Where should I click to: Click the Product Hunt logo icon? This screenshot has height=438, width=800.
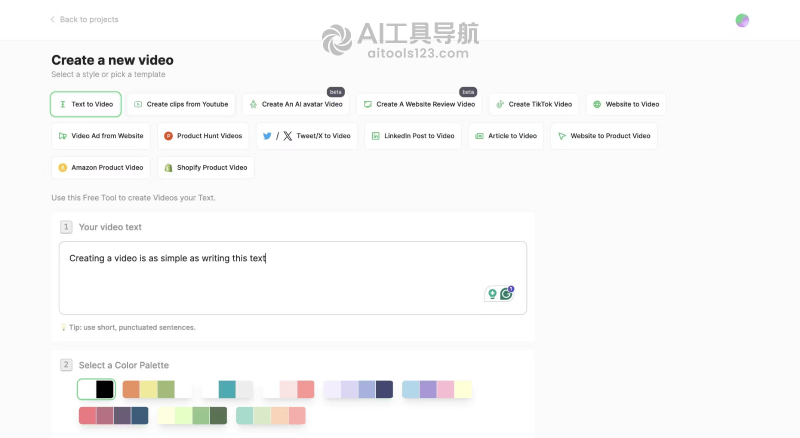click(x=168, y=136)
